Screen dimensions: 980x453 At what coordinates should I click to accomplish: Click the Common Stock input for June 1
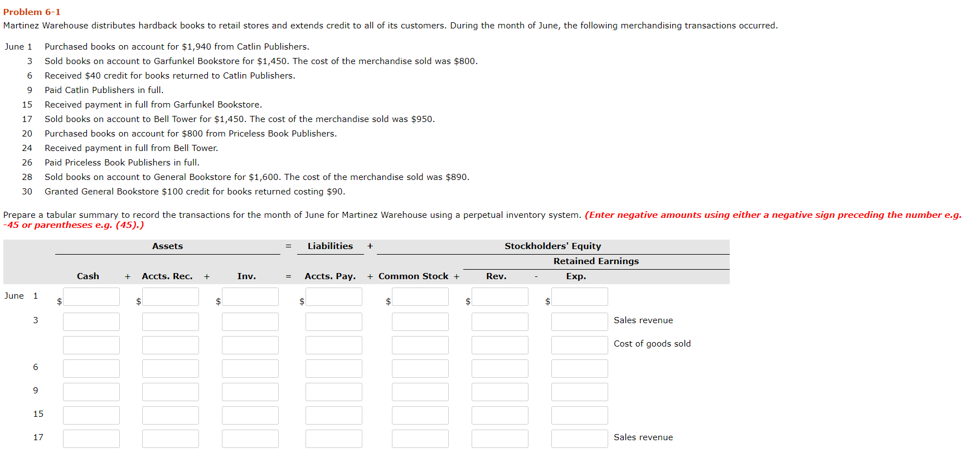tap(420, 296)
